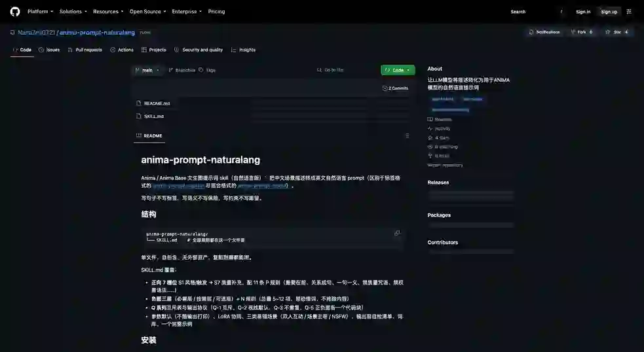This screenshot has width=644, height=352.
Task: Click the second topic tag in About
Action: [x=473, y=99]
